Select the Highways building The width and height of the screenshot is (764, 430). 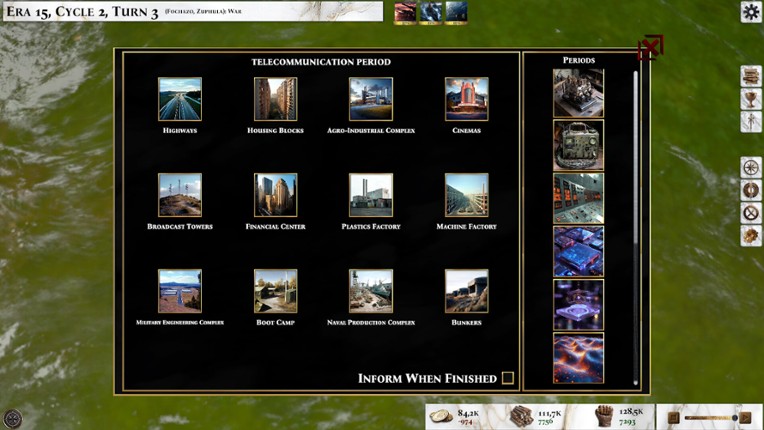(180, 100)
